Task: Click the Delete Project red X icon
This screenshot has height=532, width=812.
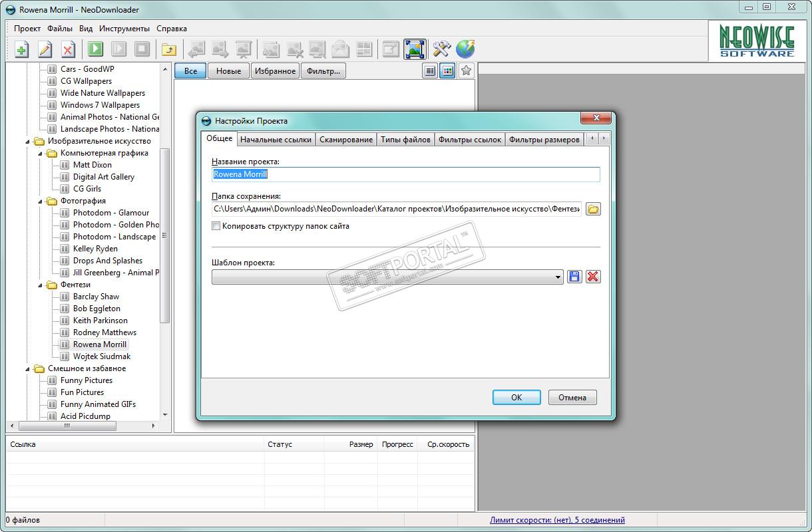Action: [68, 49]
